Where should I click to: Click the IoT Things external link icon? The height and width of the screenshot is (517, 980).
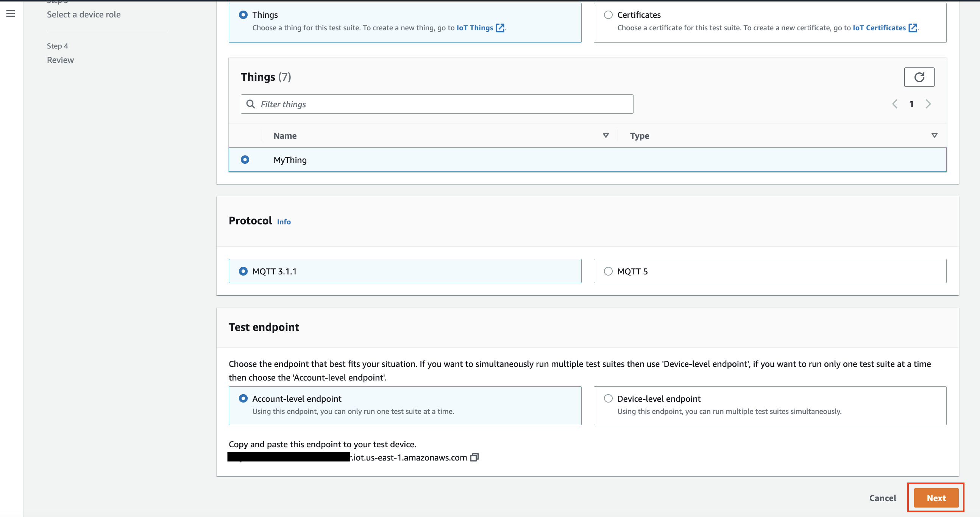pos(500,28)
